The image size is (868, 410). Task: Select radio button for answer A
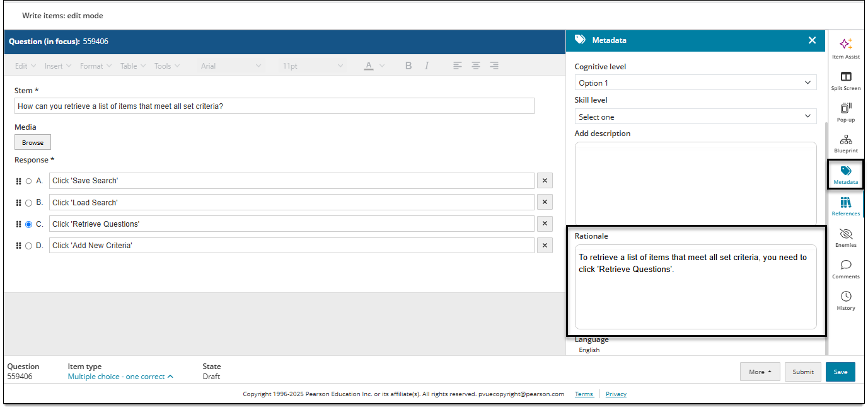28,181
